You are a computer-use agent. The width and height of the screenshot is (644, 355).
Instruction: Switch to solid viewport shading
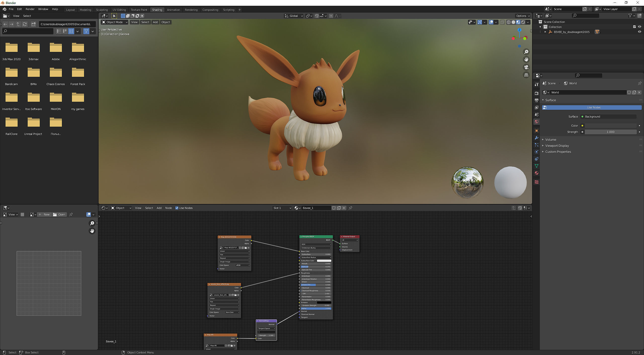[x=513, y=22]
